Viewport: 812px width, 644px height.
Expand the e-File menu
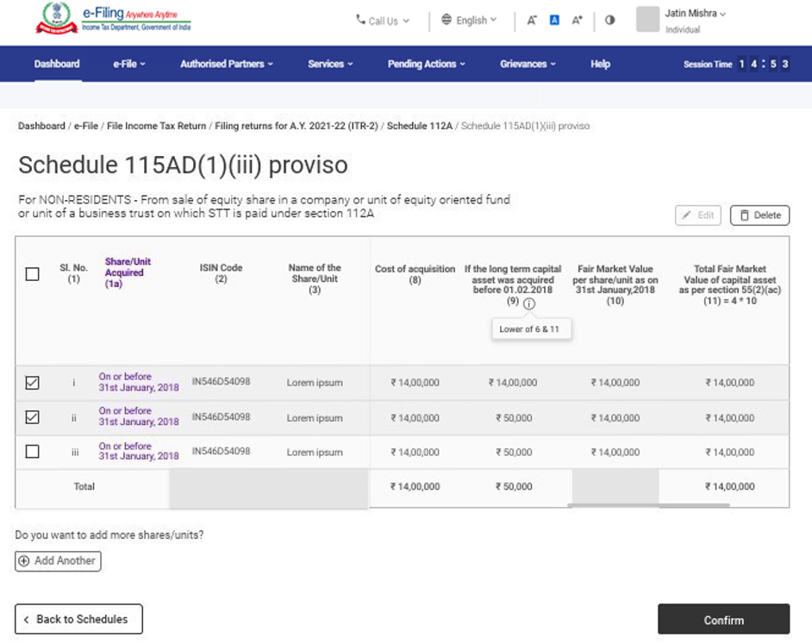click(129, 64)
